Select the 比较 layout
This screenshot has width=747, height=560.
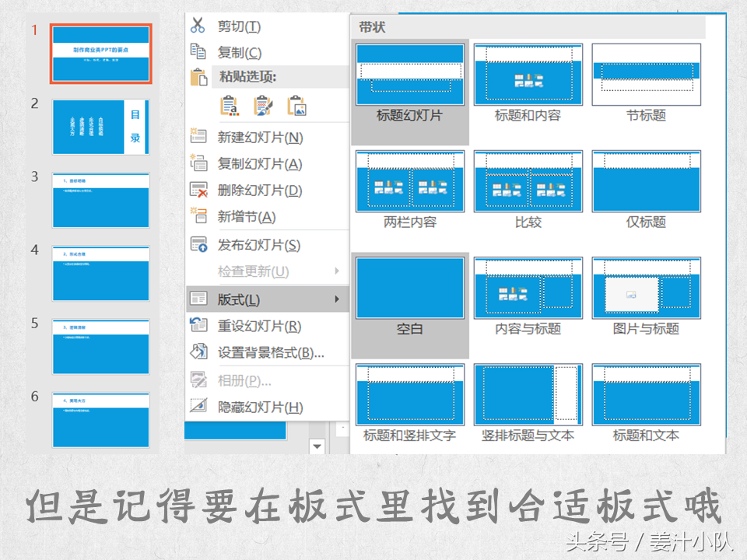pos(528,190)
